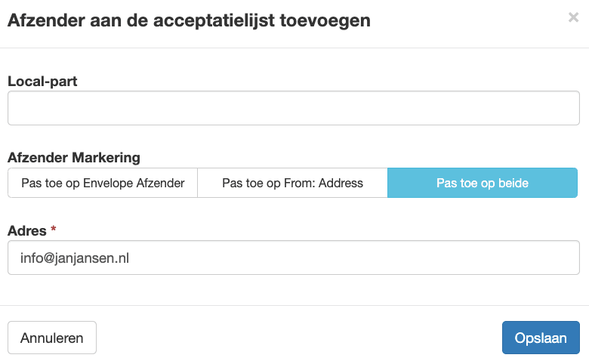Click the empty box under Local-part
The image size is (589, 364).
tap(293, 108)
